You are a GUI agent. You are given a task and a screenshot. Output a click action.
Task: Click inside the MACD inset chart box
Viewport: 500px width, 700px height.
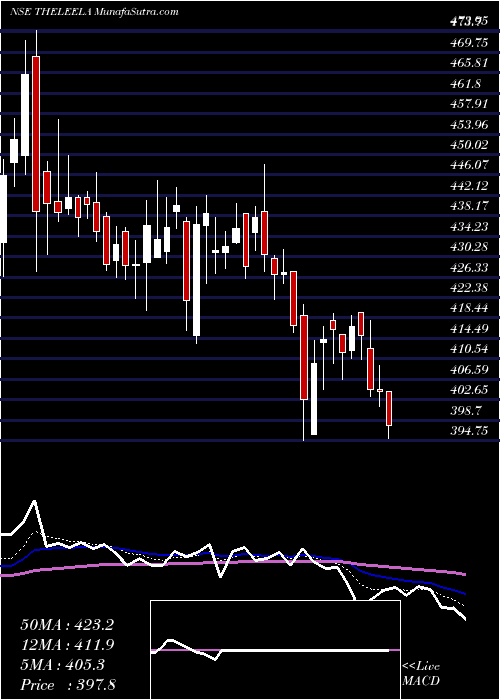[x=275, y=650]
